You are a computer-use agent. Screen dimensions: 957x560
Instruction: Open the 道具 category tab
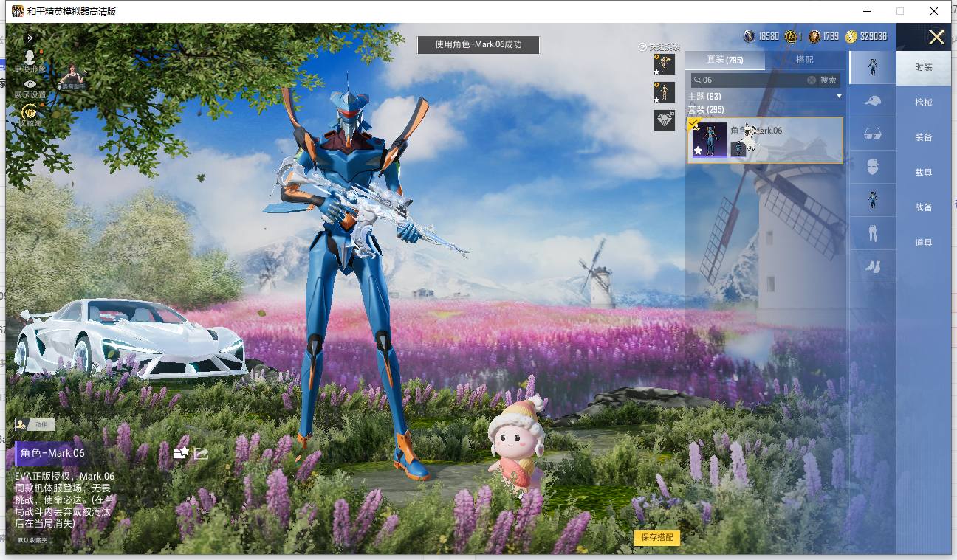click(924, 243)
